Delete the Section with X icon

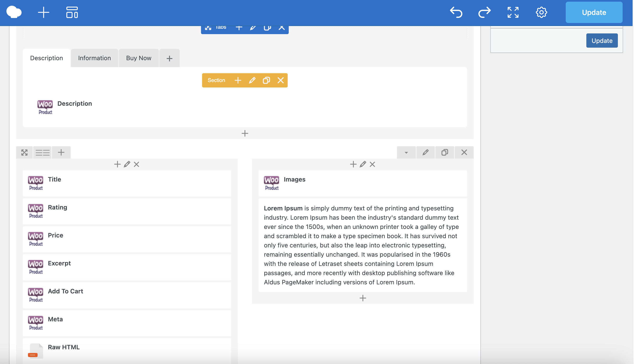point(281,80)
